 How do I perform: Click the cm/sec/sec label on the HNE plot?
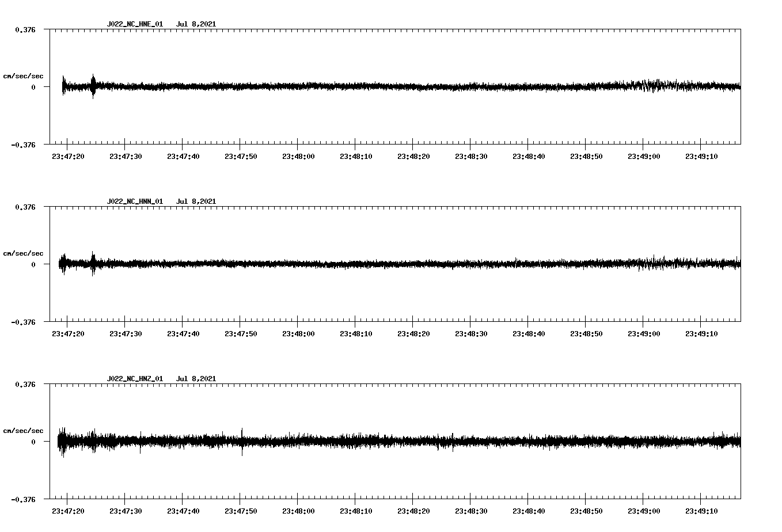coord(25,75)
